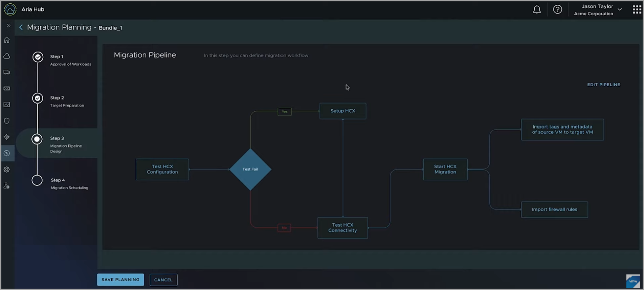The image size is (644, 290).
Task: Click the CANCEL button
Action: (x=163, y=280)
